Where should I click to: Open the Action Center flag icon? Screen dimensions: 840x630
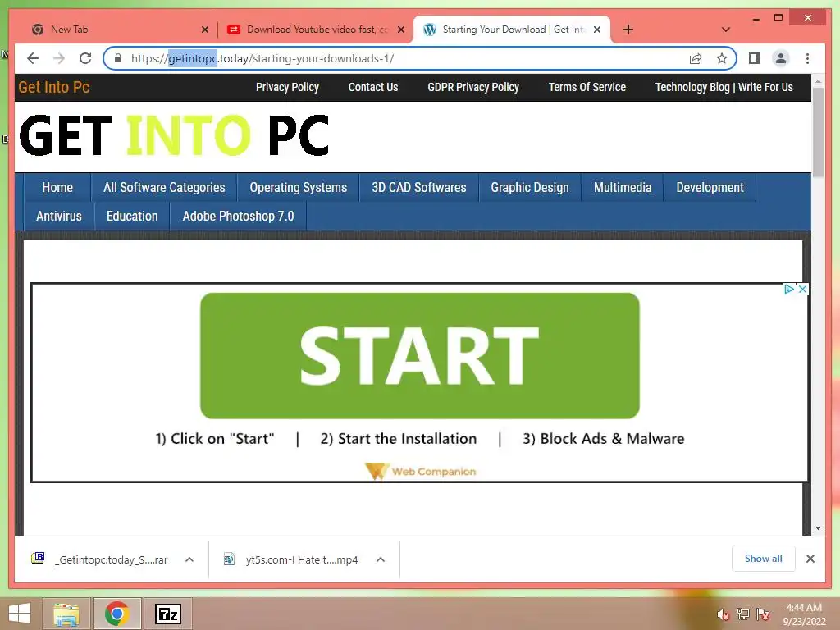(x=763, y=614)
